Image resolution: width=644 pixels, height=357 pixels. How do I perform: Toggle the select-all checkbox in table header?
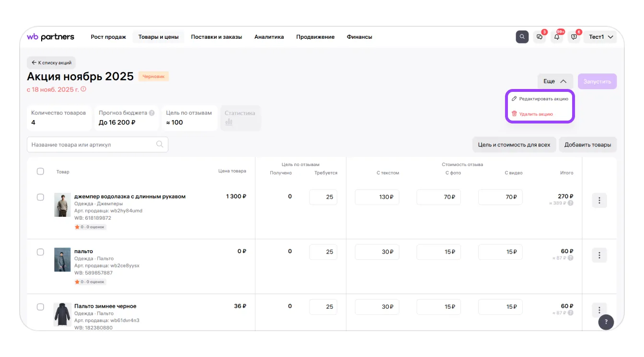click(41, 171)
